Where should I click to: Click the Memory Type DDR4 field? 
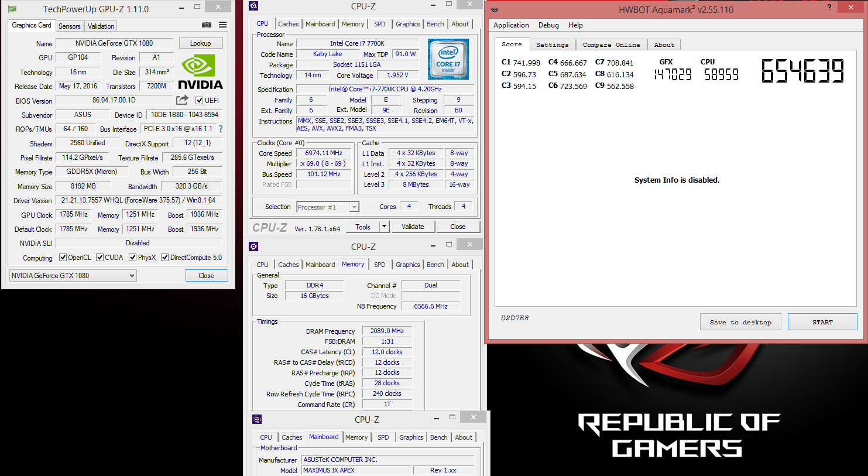tap(314, 285)
